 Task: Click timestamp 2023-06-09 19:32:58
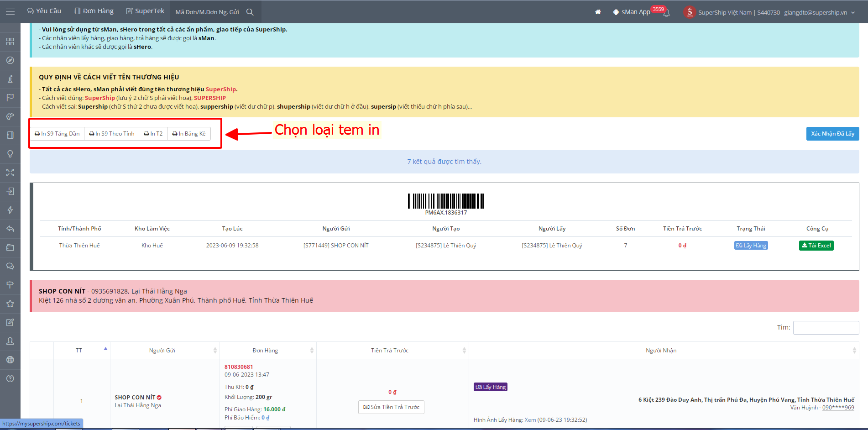tap(232, 246)
